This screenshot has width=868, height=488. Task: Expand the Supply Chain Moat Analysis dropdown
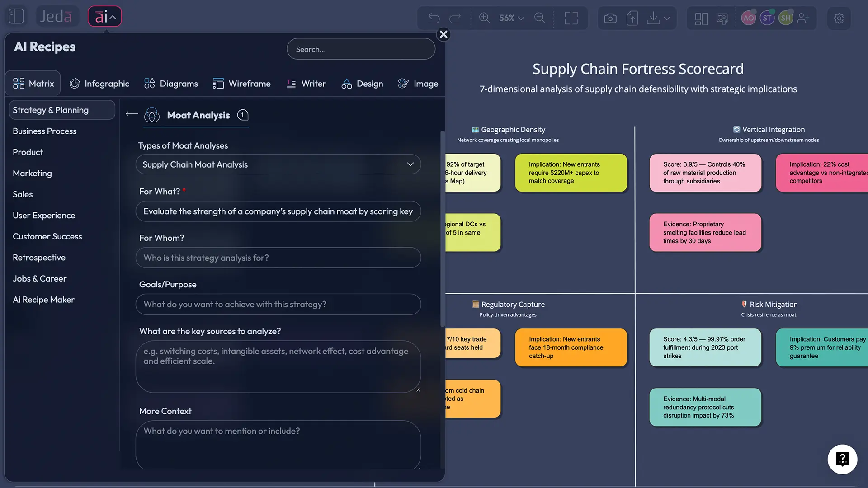(410, 164)
